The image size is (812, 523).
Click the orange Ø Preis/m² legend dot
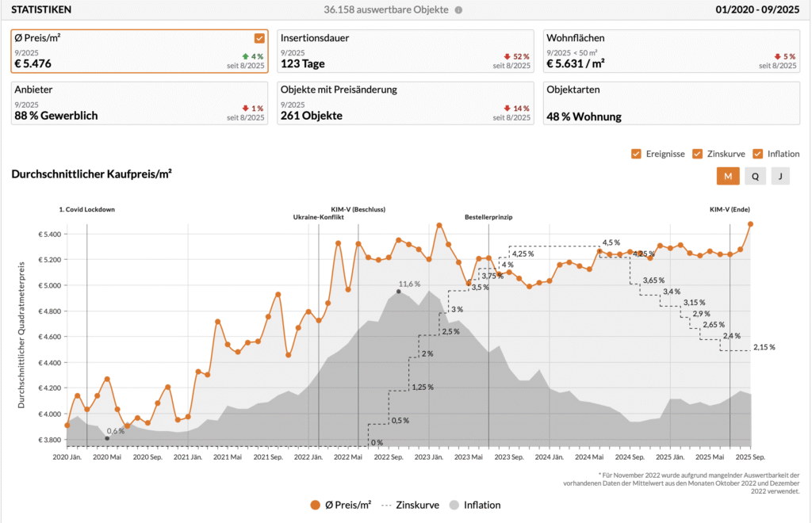click(316, 505)
